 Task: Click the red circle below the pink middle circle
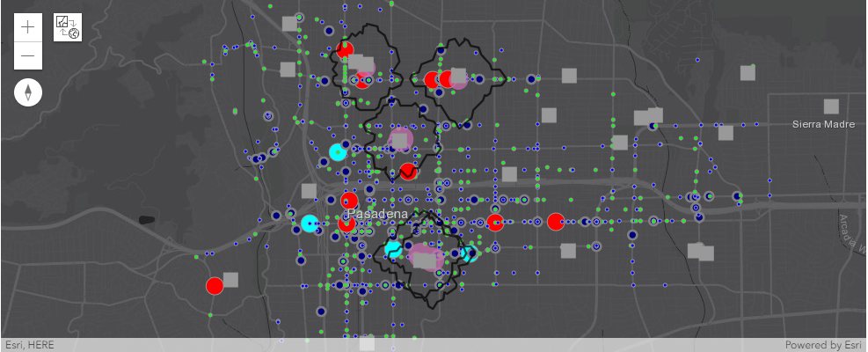pos(407,172)
